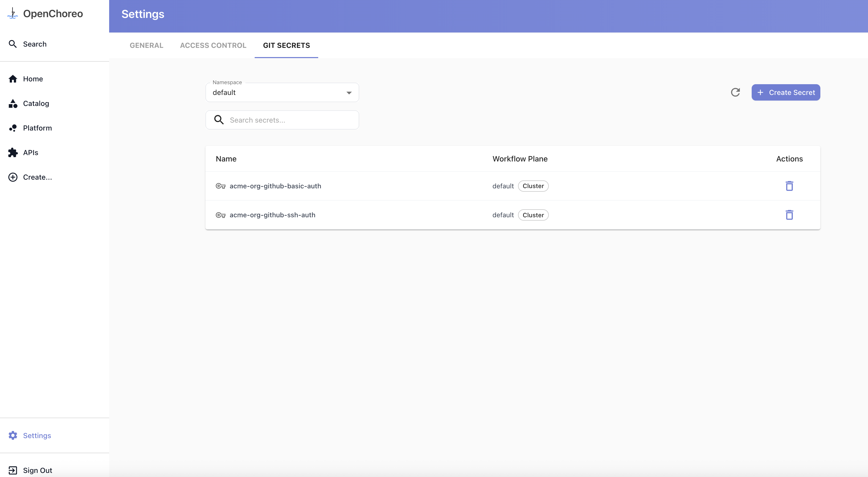Switch to the General tab
The image size is (868, 477).
pos(146,46)
